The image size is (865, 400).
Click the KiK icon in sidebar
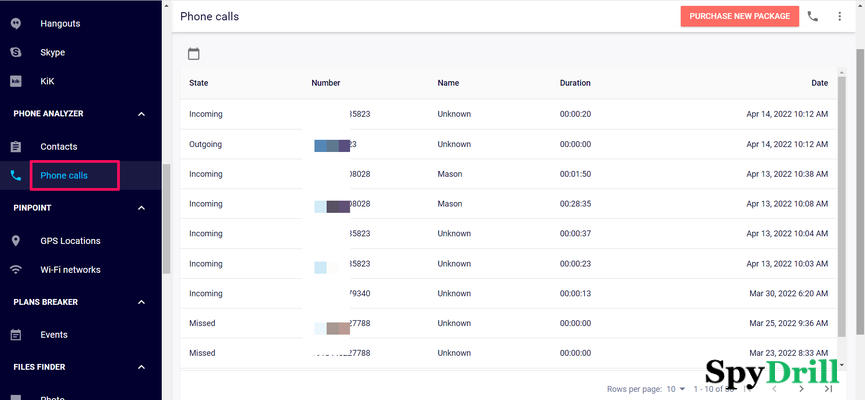pyautogui.click(x=16, y=81)
